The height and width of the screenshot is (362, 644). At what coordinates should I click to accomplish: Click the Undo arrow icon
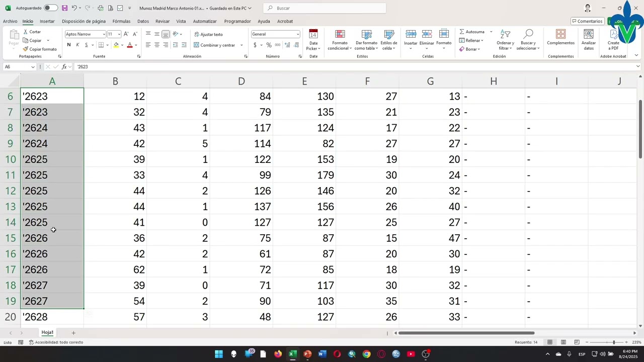point(74,8)
